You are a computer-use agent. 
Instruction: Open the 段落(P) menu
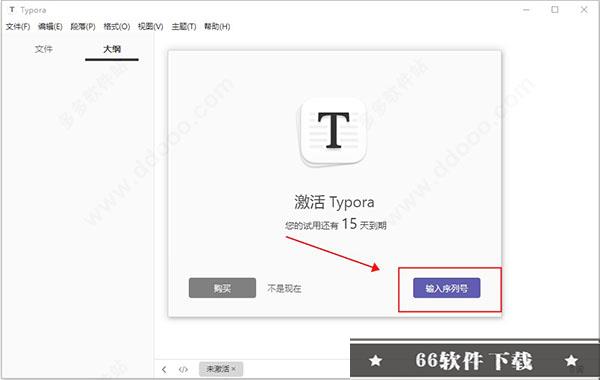click(x=83, y=26)
